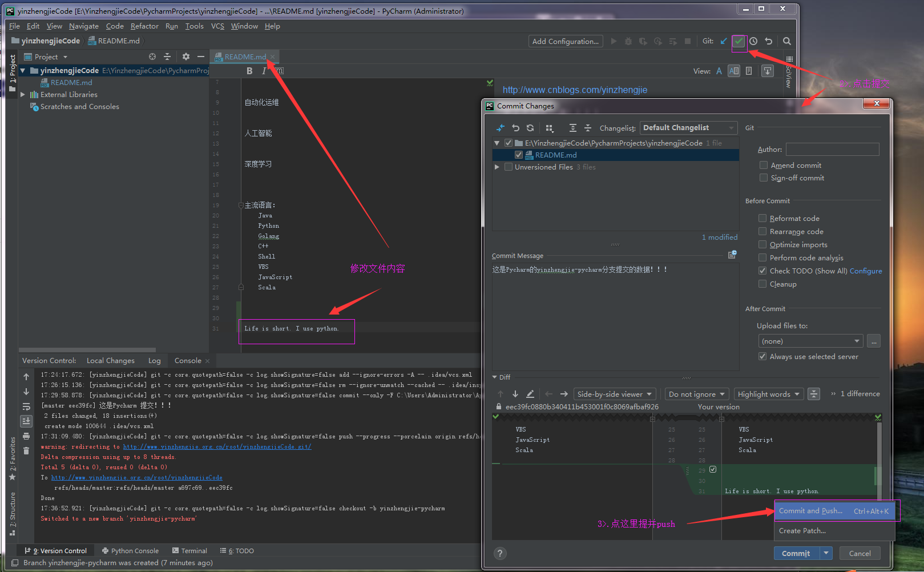924x572 pixels.
Task: Enable Amend commit checkbox
Action: click(764, 165)
